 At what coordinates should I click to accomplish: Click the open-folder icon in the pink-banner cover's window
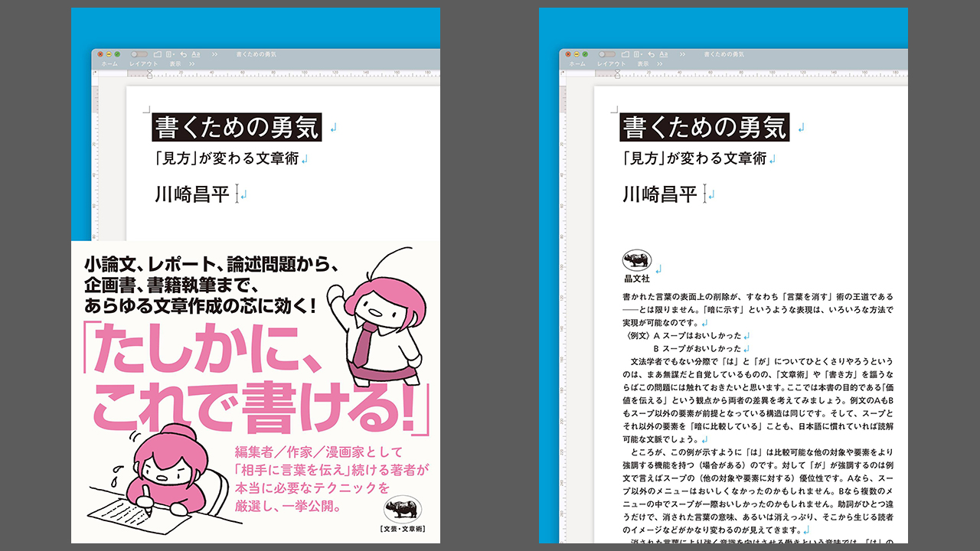(158, 54)
